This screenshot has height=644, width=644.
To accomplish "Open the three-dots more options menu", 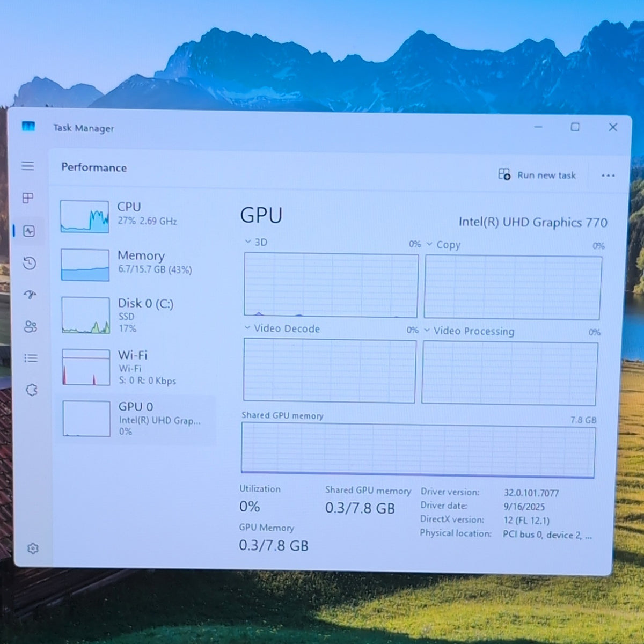I will [x=608, y=175].
